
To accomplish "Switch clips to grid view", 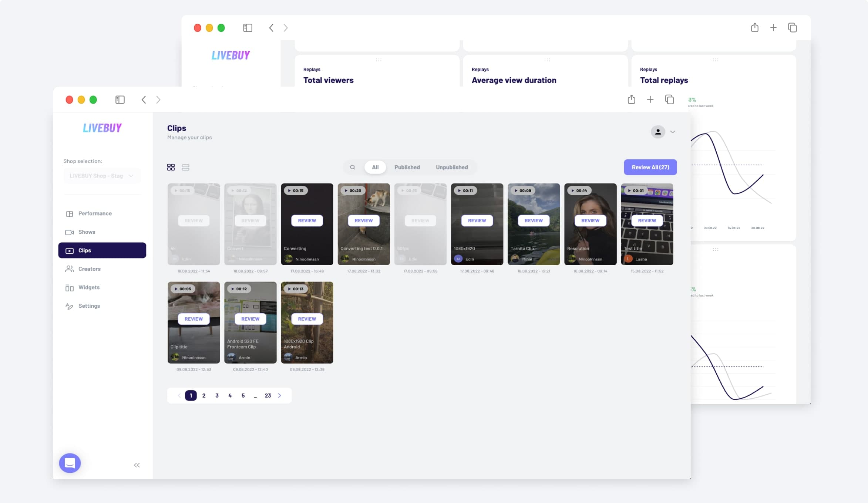I will click(171, 167).
